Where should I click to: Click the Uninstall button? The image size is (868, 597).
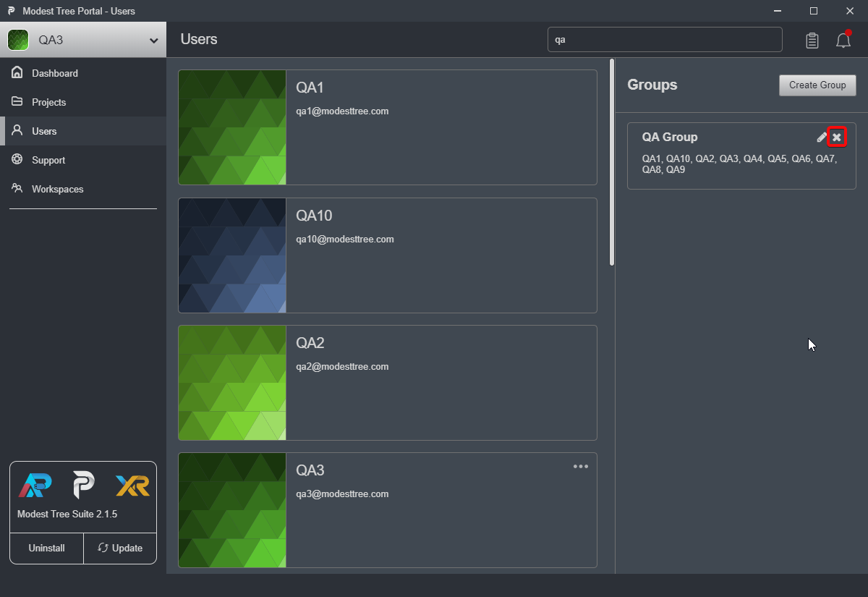coord(46,548)
